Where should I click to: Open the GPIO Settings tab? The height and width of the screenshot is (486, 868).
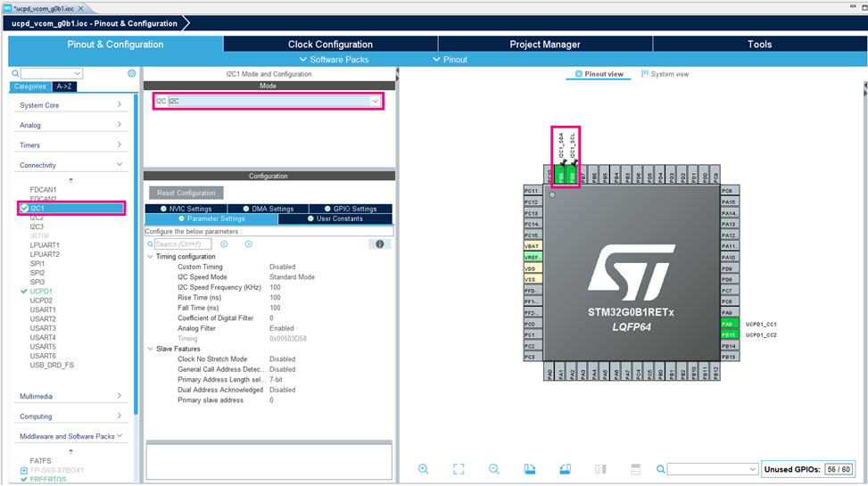pos(351,209)
